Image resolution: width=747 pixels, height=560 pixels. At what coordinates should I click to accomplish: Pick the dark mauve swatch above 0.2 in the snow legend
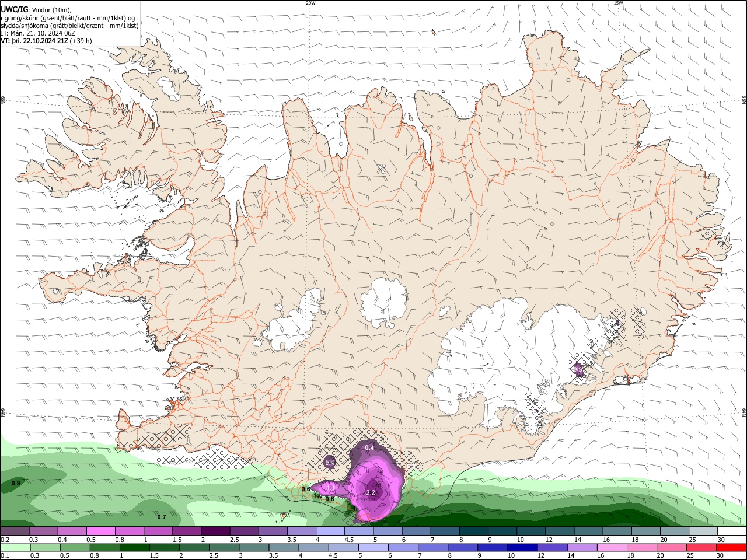click(x=15, y=531)
